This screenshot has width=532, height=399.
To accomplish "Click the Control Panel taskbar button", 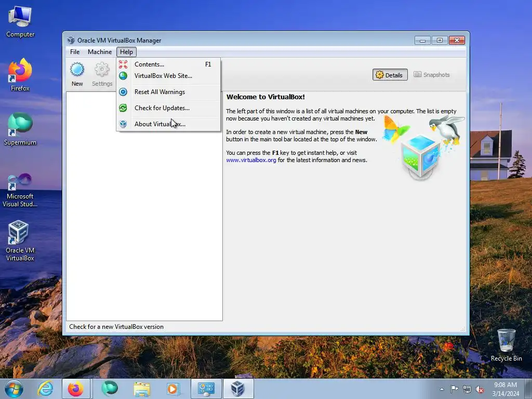I will pyautogui.click(x=206, y=389).
